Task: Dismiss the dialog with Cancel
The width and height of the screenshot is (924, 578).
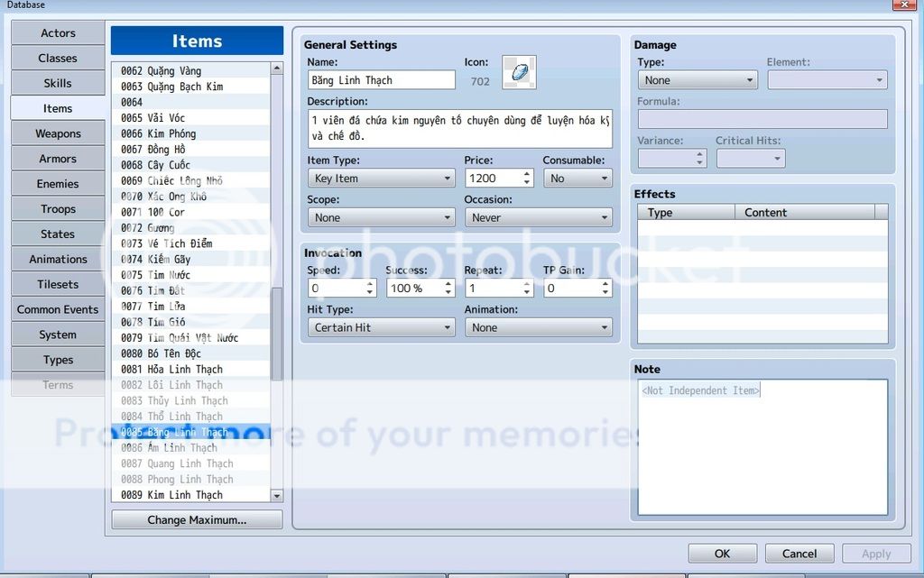Action: click(799, 553)
